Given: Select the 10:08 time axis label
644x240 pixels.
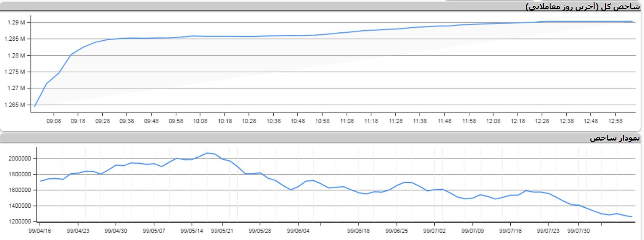Looking at the screenshot, I should click(x=200, y=121).
